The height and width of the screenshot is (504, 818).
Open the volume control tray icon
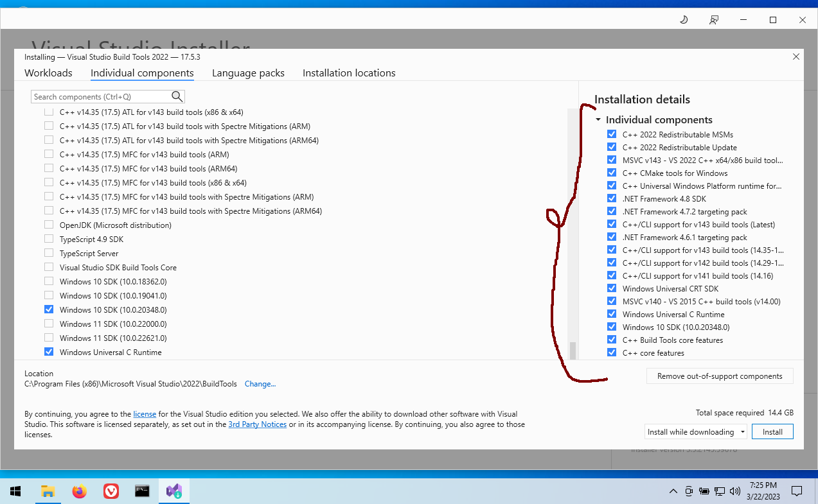click(735, 491)
